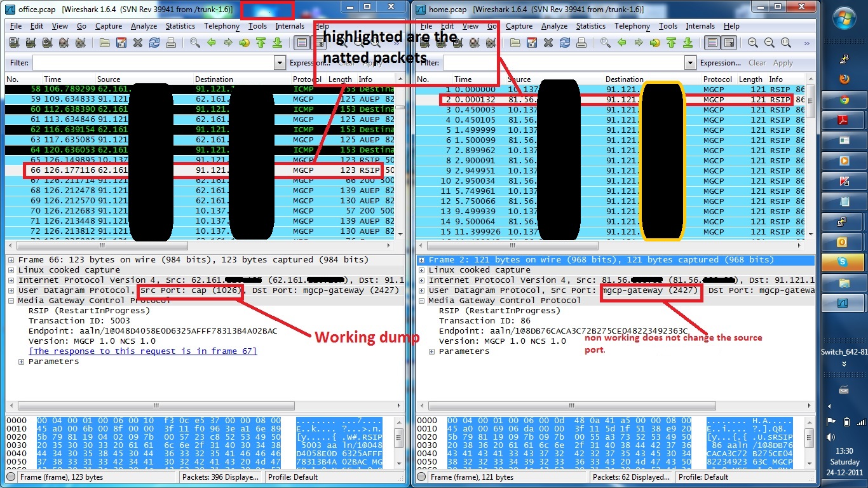Open a capture file in home.pcap window
This screenshot has height=488, width=868.
coord(515,43)
